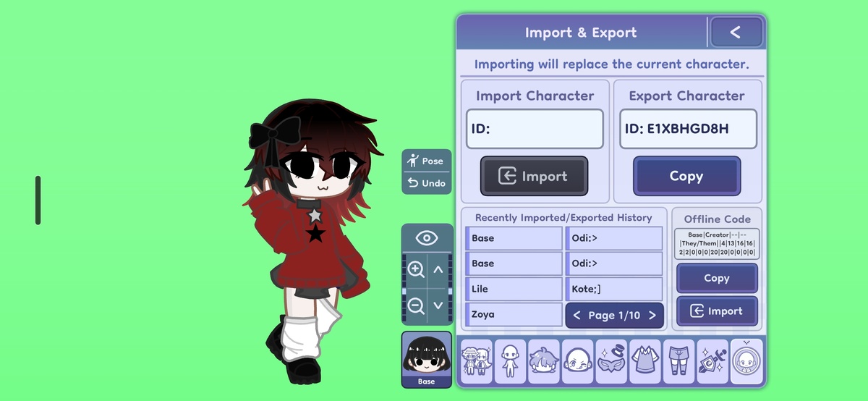
Task: Select the profile portrait tab
Action: [x=746, y=360]
